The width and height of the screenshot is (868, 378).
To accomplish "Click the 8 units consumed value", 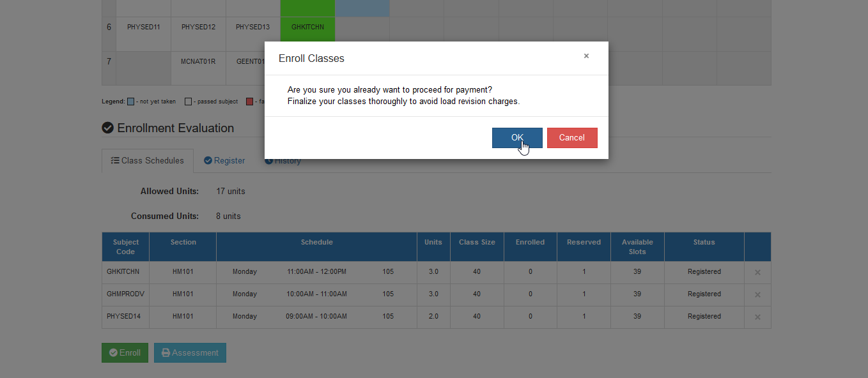I will (228, 216).
